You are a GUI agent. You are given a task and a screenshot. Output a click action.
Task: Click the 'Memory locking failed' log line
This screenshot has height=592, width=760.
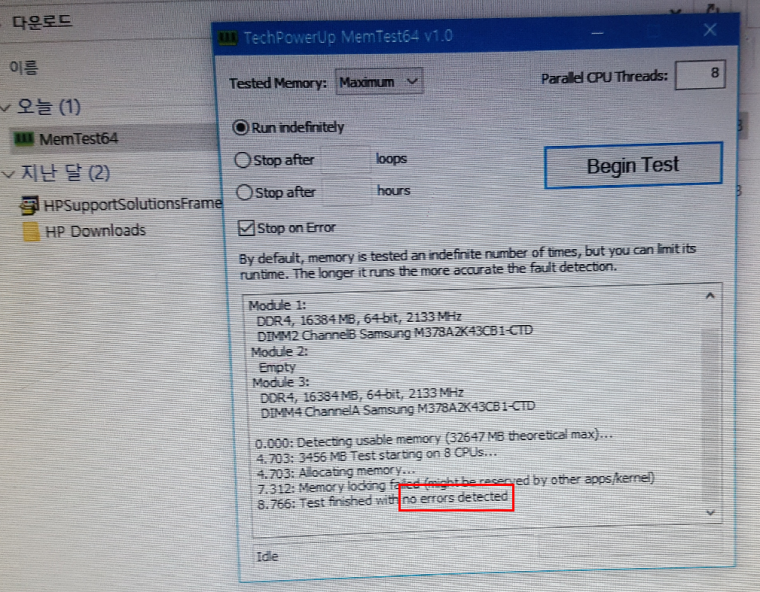[x=456, y=483]
